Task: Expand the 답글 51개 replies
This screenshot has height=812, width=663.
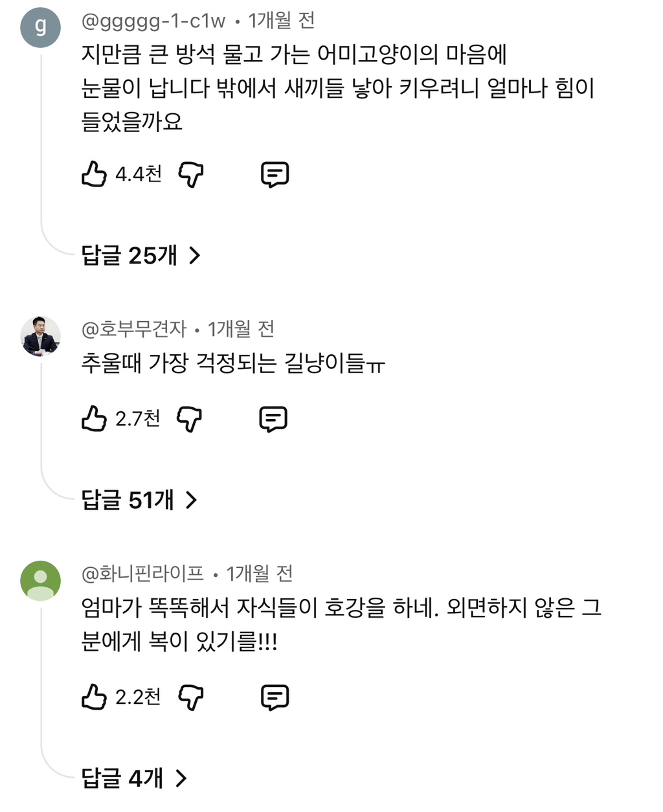Action: [139, 500]
